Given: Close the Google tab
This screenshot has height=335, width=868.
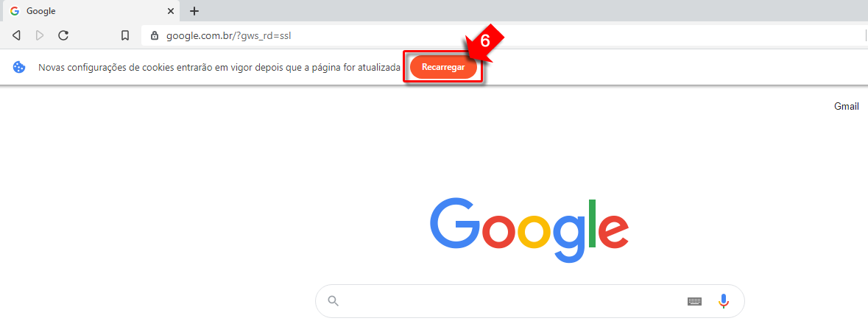Looking at the screenshot, I should point(171,11).
